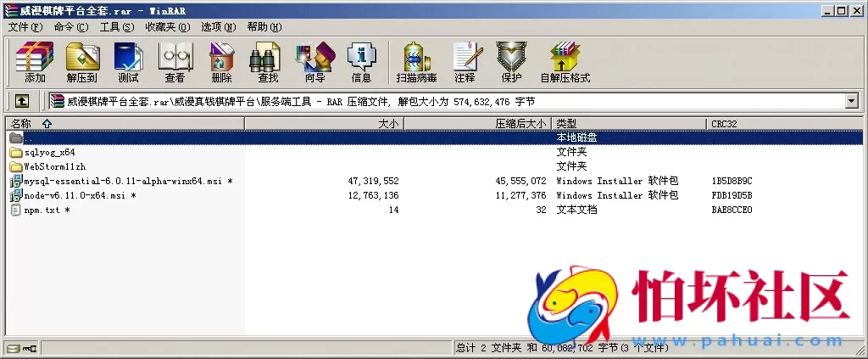Viewport: 868px width, 359px height.
Task: Open the Favorites (收藏夹) menu
Action: pyautogui.click(x=167, y=26)
